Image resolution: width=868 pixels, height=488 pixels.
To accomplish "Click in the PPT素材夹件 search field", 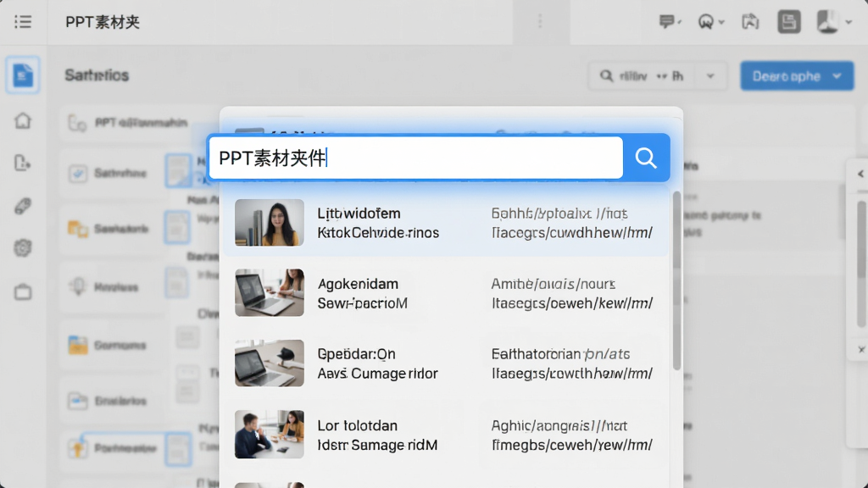I will [x=415, y=158].
